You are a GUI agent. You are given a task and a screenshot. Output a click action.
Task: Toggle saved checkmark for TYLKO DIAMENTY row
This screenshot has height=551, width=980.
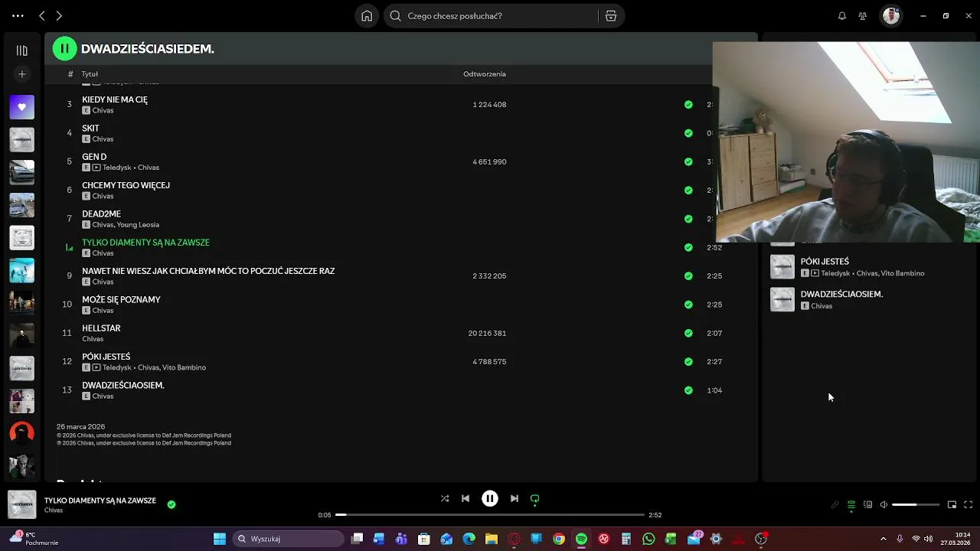688,247
